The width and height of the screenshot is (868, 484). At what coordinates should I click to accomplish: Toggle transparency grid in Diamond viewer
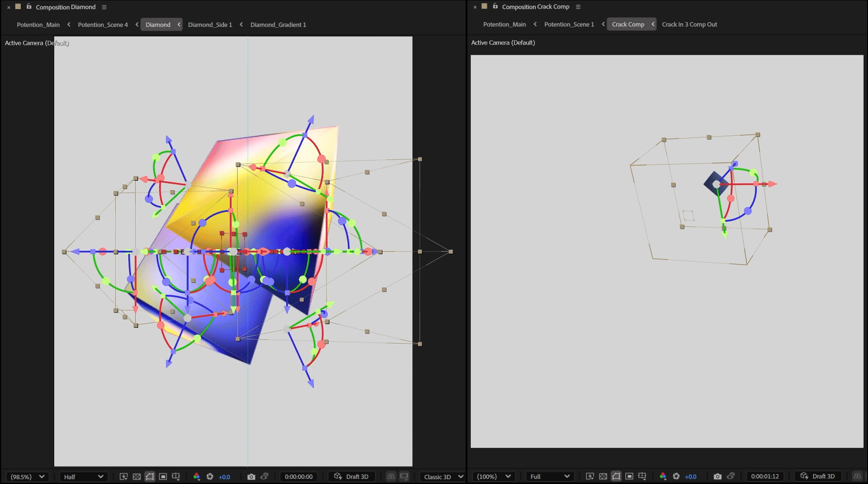pyautogui.click(x=137, y=477)
